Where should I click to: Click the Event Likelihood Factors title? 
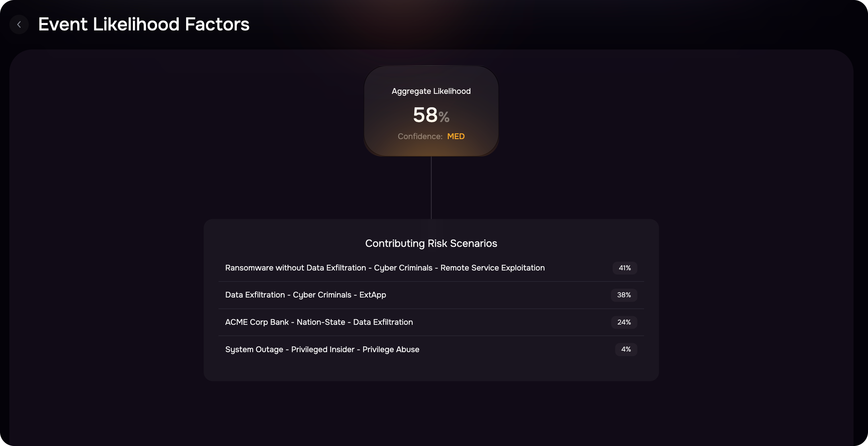point(144,24)
